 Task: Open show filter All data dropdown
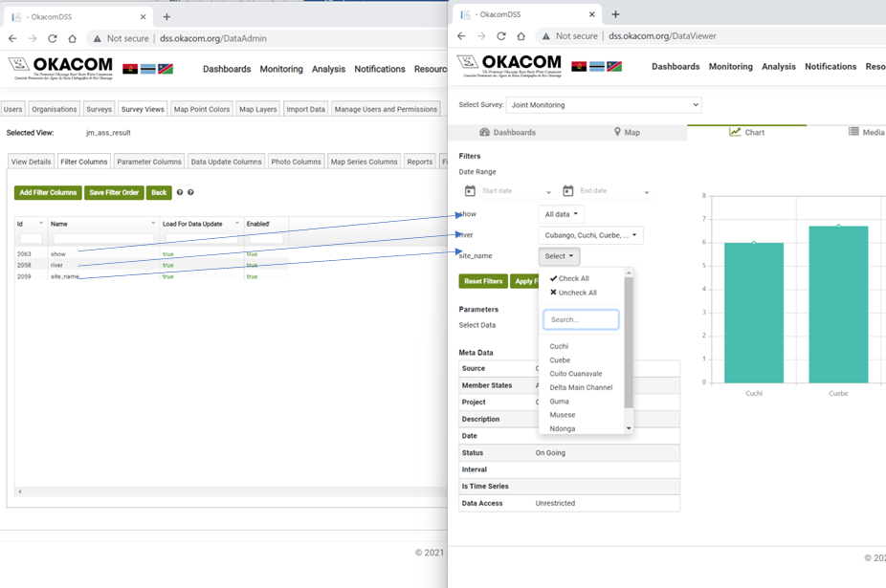click(x=561, y=214)
